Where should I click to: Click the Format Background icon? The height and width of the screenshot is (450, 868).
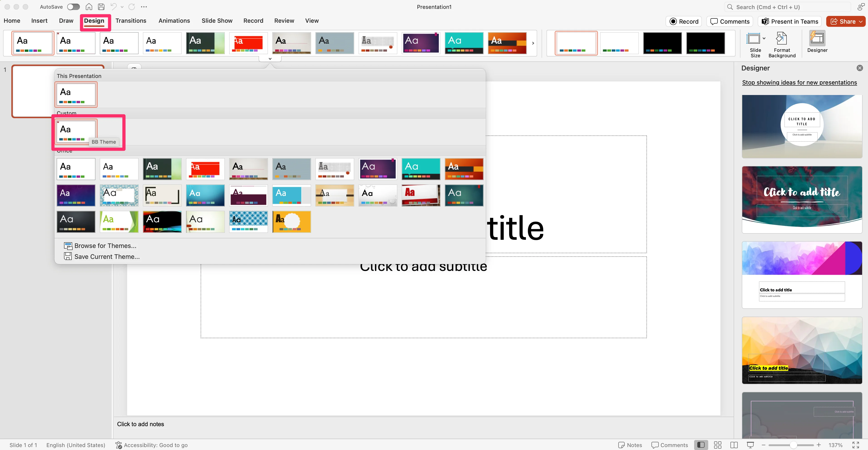point(781,39)
